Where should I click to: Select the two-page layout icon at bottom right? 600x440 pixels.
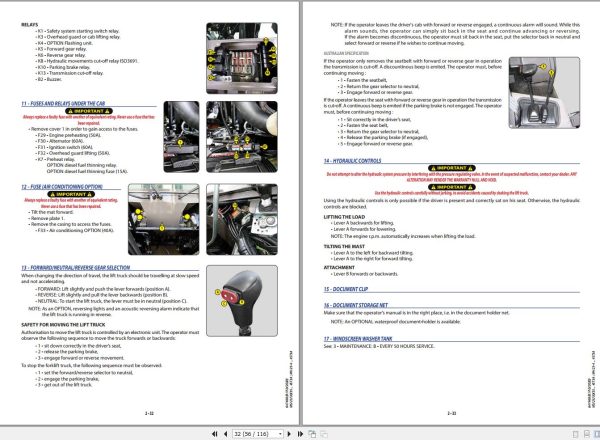(x=597, y=434)
